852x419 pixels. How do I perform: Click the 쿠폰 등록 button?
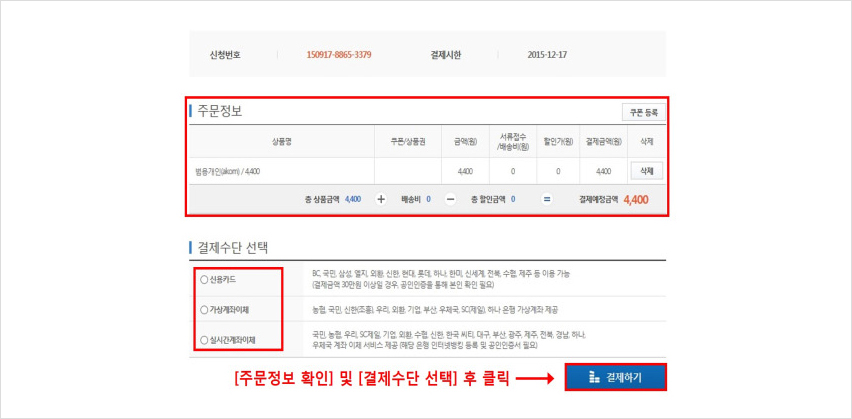(x=643, y=113)
